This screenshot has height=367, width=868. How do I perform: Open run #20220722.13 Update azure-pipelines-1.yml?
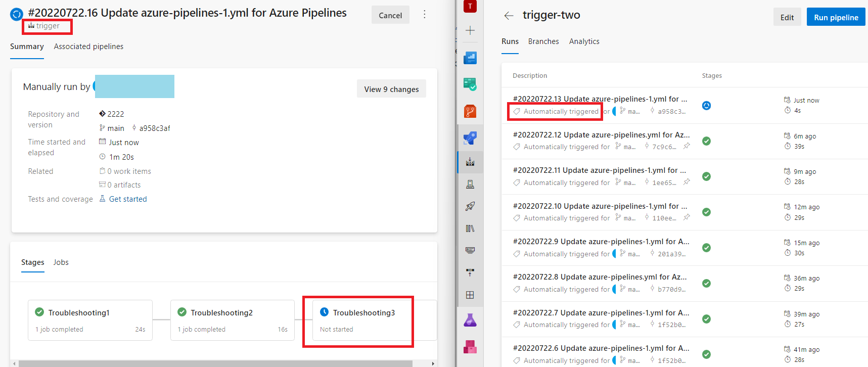[x=600, y=99]
